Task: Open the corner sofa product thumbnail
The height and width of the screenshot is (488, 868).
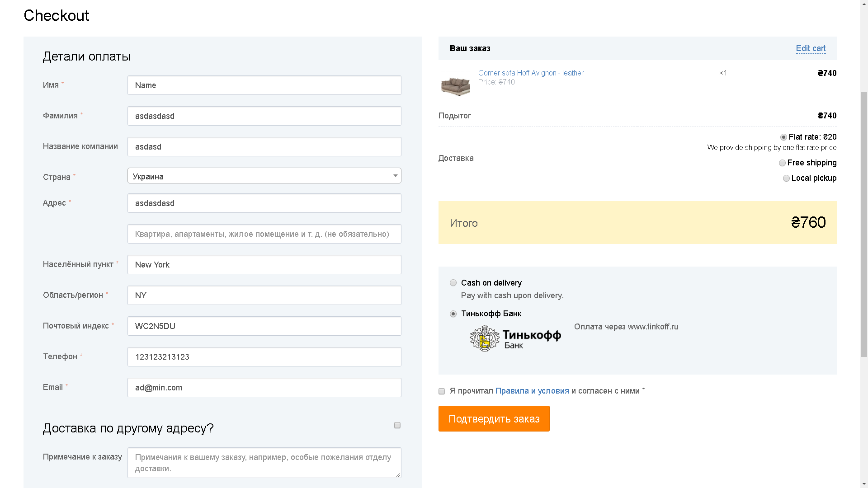Action: pos(455,85)
